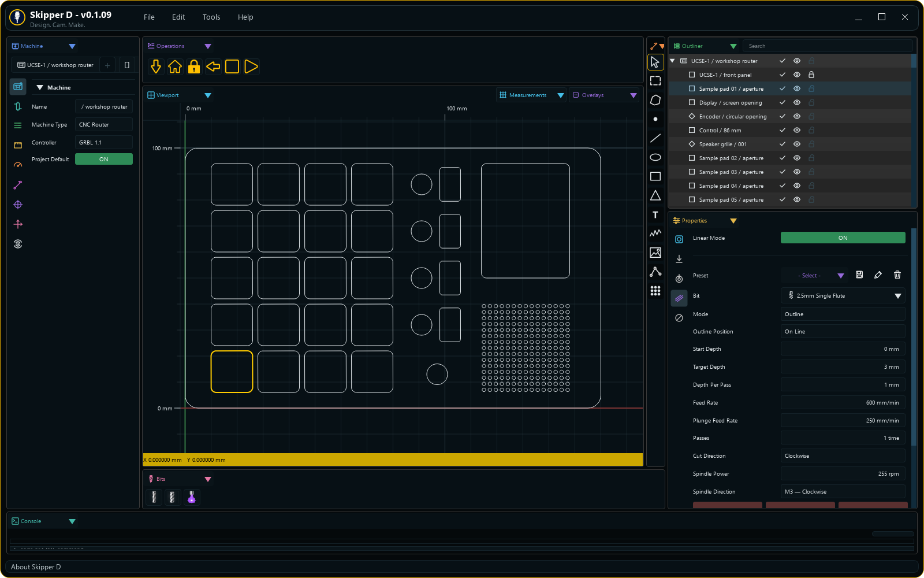Open the Operations panel dropdown arrow
924x578 pixels.
[x=208, y=46]
